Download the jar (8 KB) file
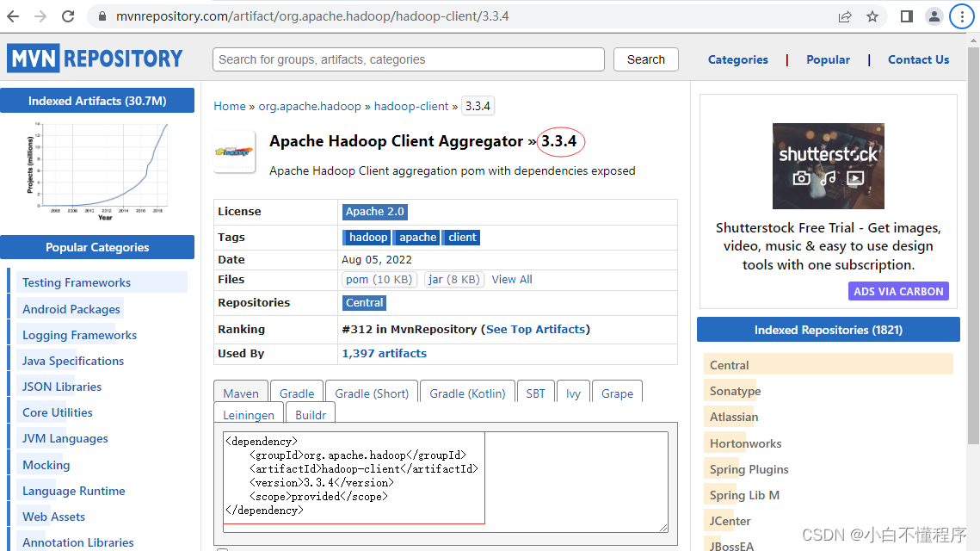 tap(454, 280)
